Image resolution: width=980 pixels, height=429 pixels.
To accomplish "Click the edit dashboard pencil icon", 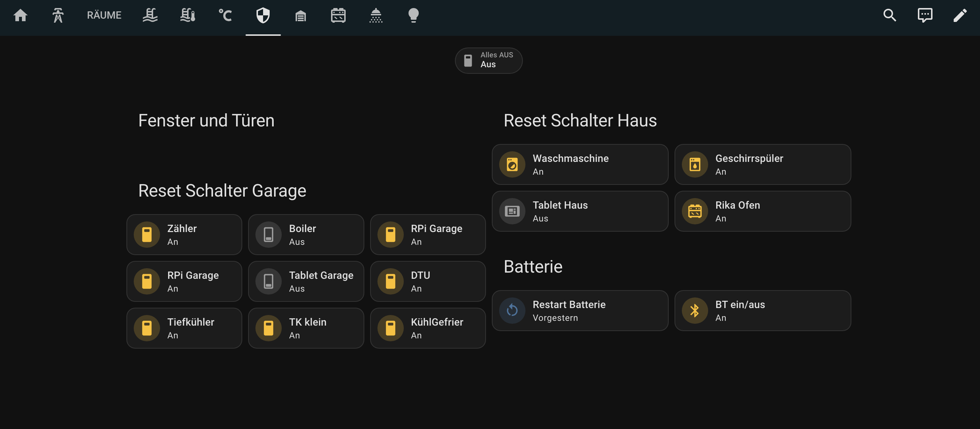I will point(960,16).
